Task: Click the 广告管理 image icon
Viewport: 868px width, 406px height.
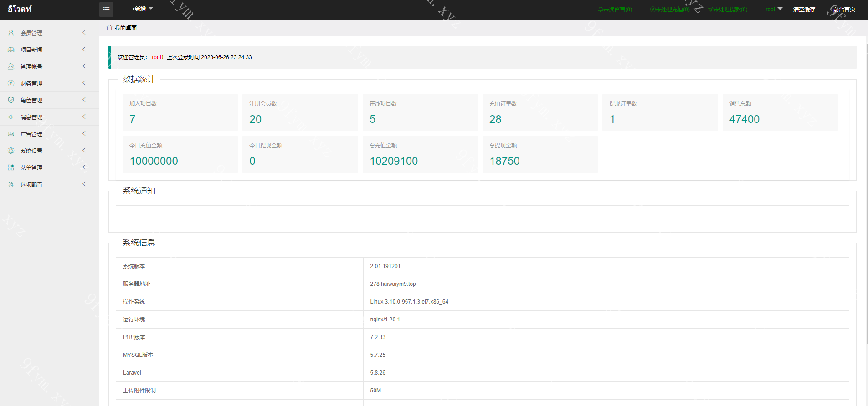Action: pyautogui.click(x=11, y=134)
